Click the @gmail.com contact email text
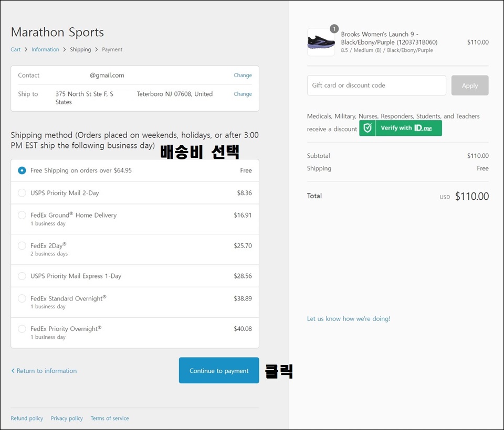The width and height of the screenshot is (504, 430). click(107, 75)
